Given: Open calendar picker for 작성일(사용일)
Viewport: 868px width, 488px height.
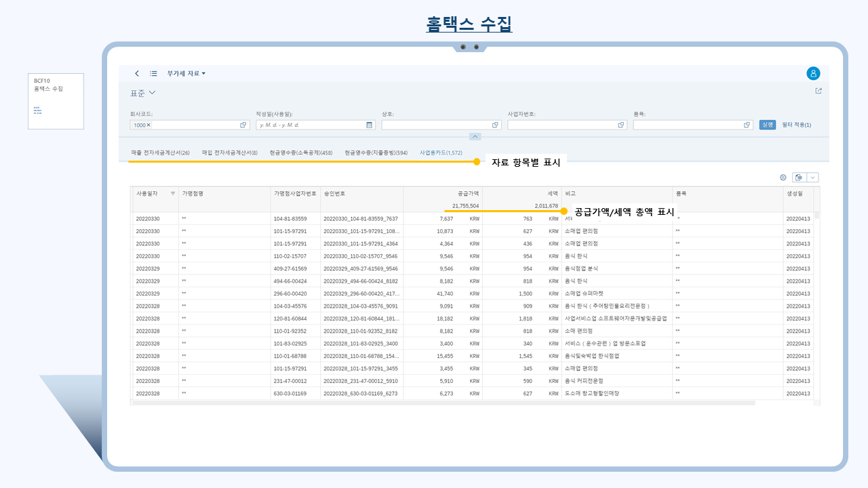Looking at the screenshot, I should coord(370,125).
